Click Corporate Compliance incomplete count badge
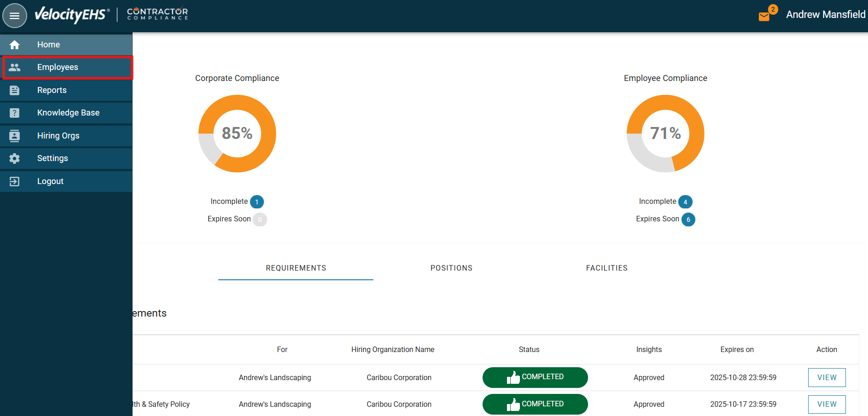Image resolution: width=868 pixels, height=416 pixels. click(x=256, y=202)
